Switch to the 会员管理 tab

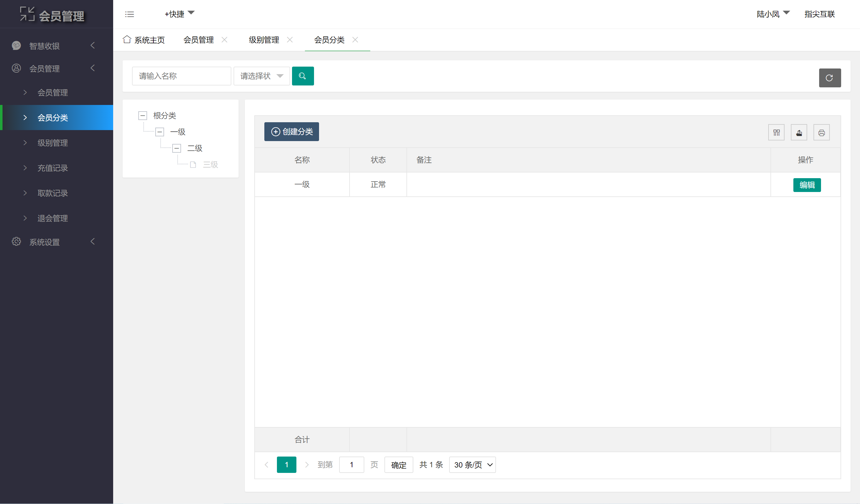click(199, 40)
